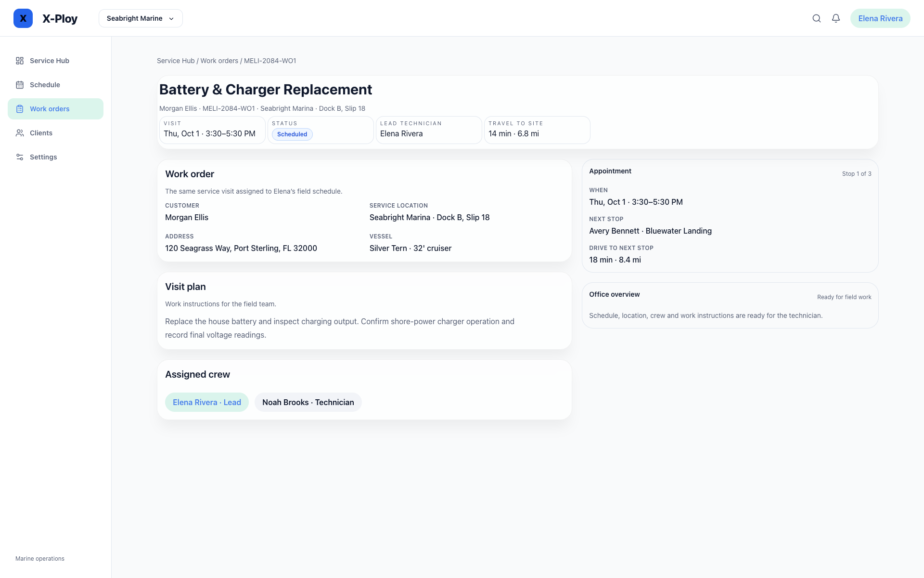Click the Schedule calendar icon
Viewport: 924px width, 578px height.
[x=20, y=85]
